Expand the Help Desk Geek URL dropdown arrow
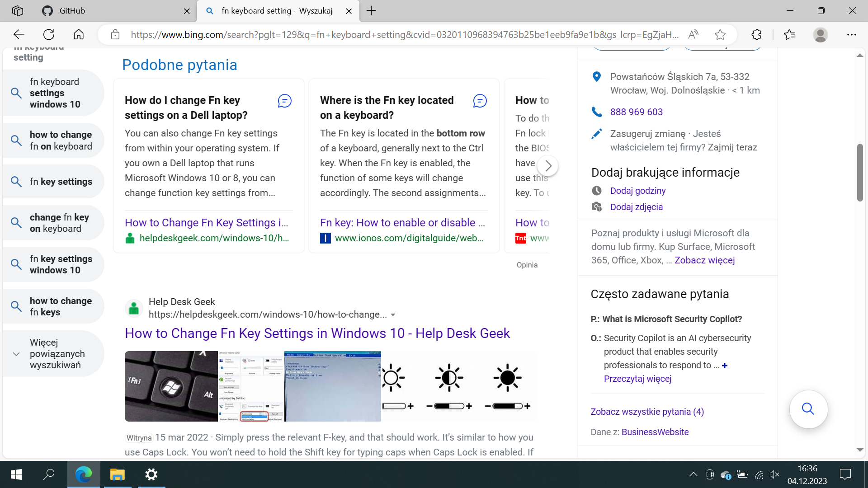Image resolution: width=868 pixels, height=488 pixels. (x=393, y=315)
